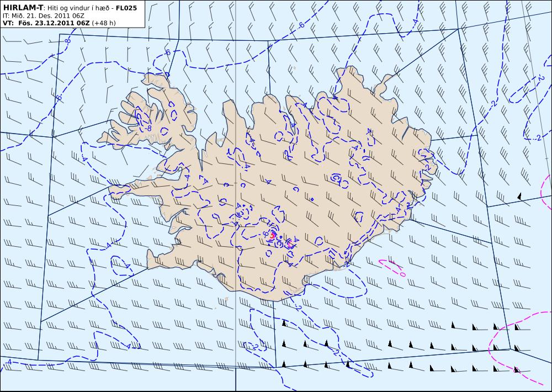Click the 'VT: Fös. 23.12.2011 06Z' valid time
The width and height of the screenshot is (552, 392).
[46, 23]
